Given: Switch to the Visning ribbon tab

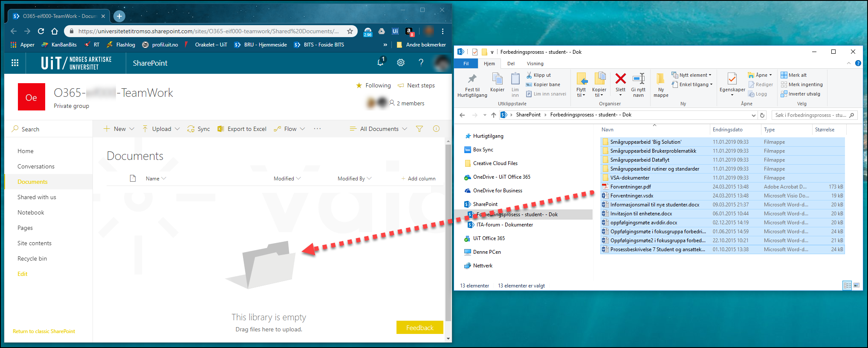Looking at the screenshot, I should tap(535, 64).
